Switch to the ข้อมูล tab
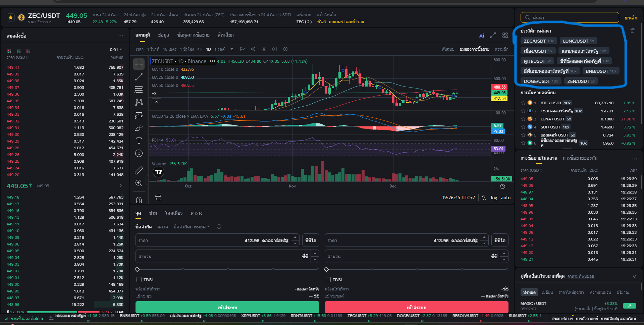 (163, 35)
